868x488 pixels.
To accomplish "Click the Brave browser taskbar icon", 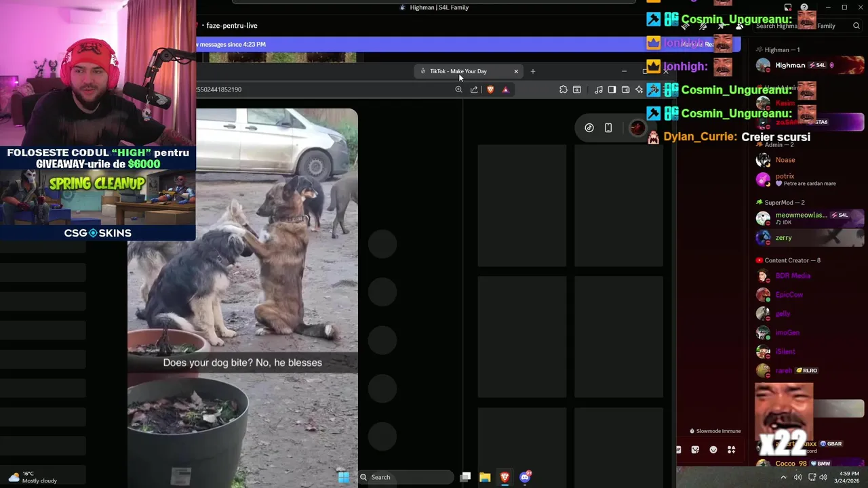I will 505,477.
